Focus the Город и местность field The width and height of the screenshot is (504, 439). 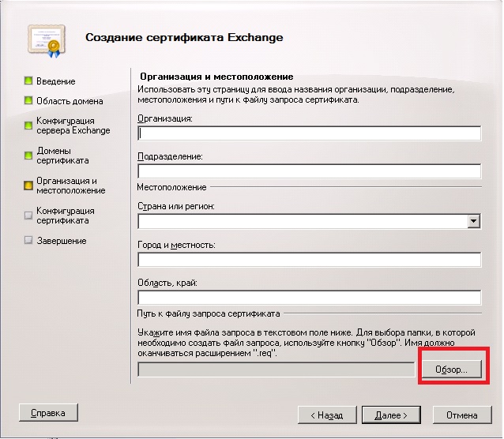309,259
